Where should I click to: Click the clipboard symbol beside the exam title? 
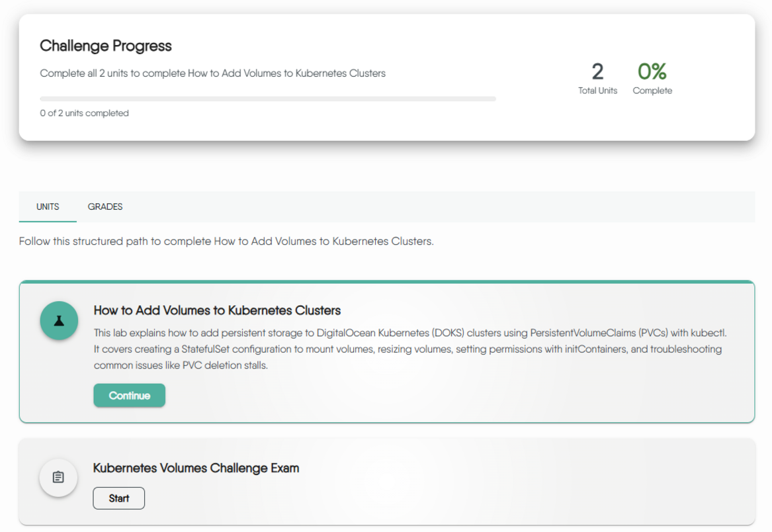58,478
